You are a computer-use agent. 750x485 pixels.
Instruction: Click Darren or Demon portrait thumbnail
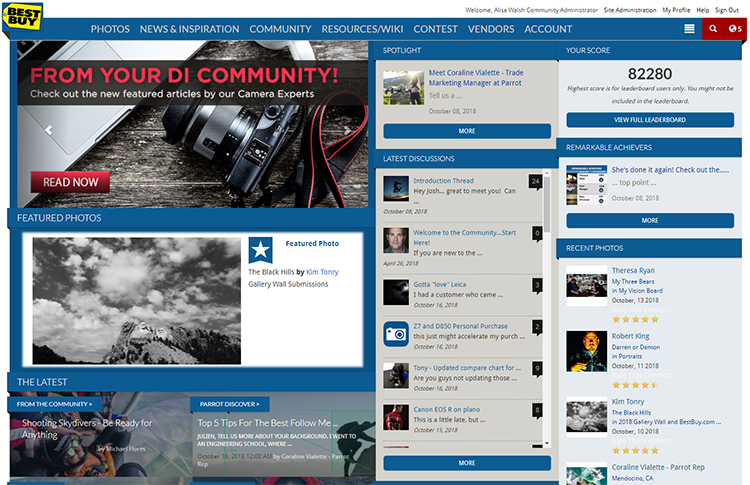pos(586,351)
